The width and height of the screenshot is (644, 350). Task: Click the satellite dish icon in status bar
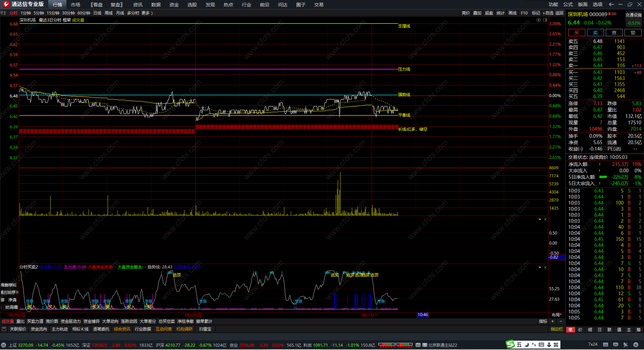click(x=626, y=345)
